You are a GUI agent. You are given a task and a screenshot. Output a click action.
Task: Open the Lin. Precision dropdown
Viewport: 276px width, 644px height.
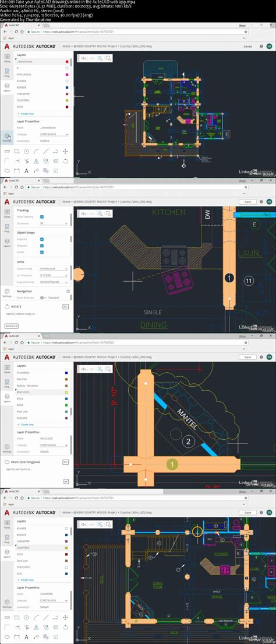[x=54, y=275]
